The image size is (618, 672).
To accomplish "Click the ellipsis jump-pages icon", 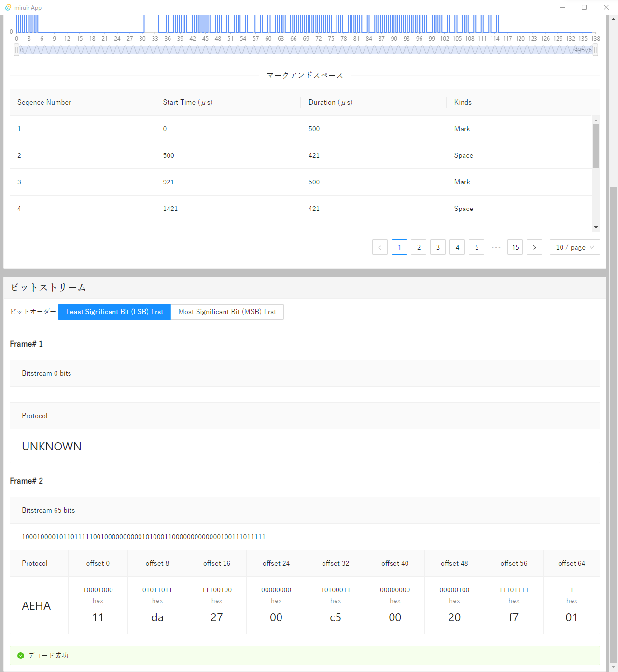I will pyautogui.click(x=496, y=247).
